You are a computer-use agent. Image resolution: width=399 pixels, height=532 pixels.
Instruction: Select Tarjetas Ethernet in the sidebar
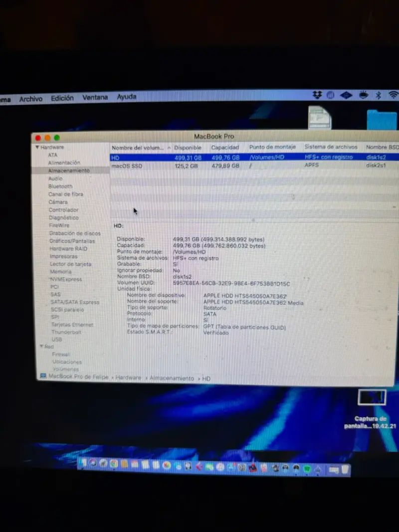pos(72,325)
